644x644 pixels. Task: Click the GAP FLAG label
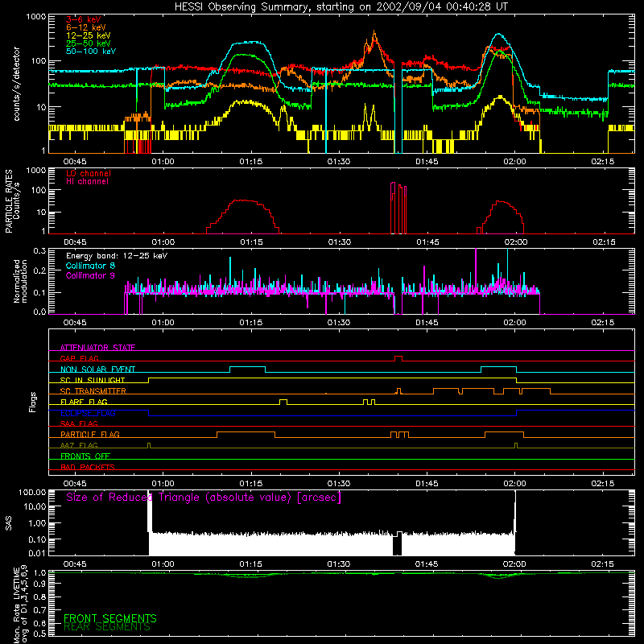point(79,358)
